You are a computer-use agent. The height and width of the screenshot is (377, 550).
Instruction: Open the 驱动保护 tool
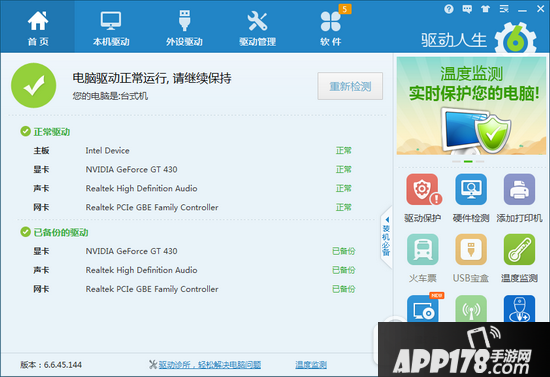point(422,198)
